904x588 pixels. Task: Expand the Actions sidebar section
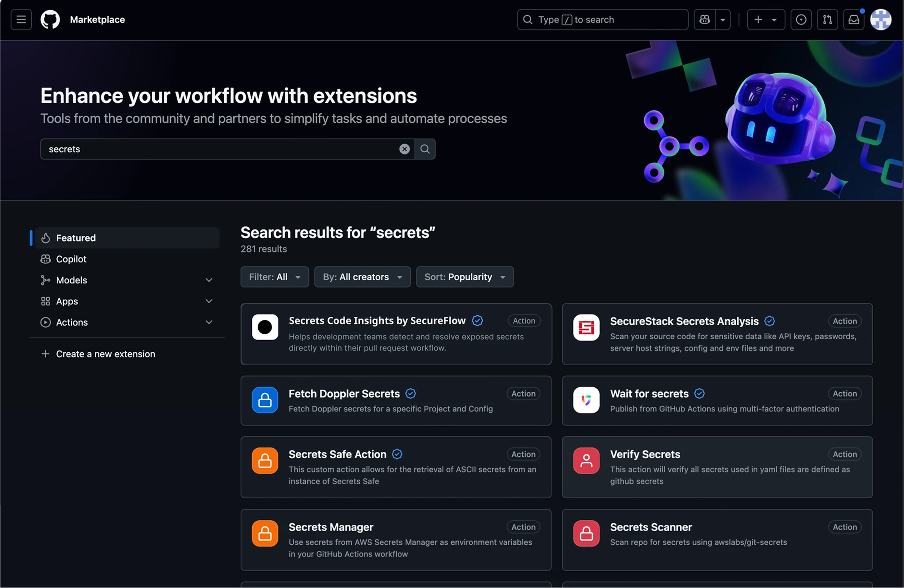coord(209,322)
